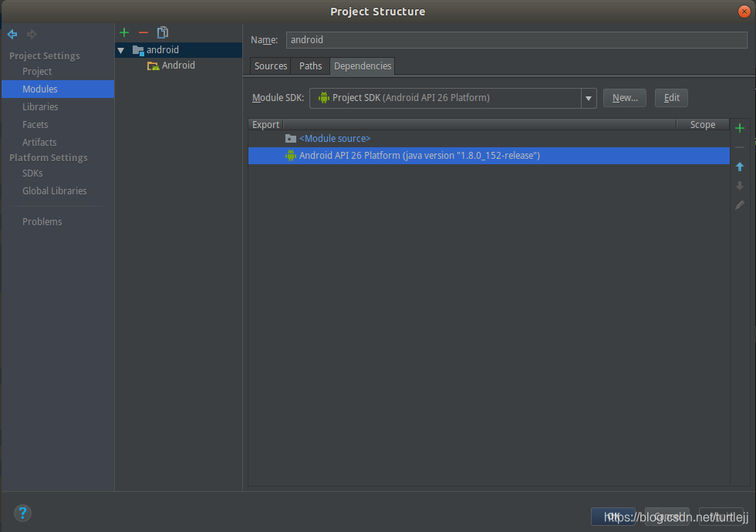Open the SDKs platform settings
The width and height of the screenshot is (756, 532).
coord(32,173)
